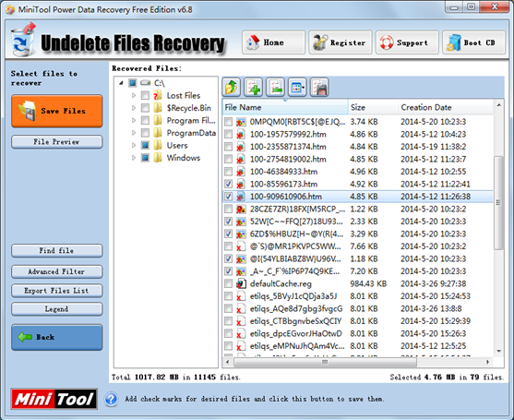Click icon of etilqs_5BVyJ1cQDja3a5J file
Image resolution: width=514 pixels, height=420 pixels.
[x=241, y=296]
